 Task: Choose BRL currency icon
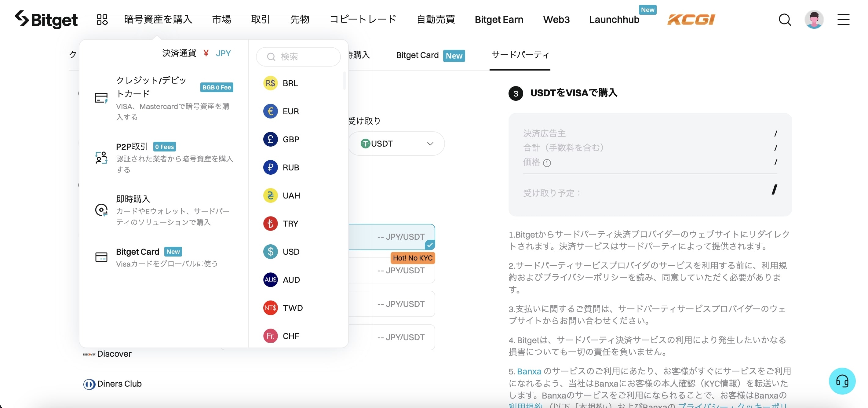coord(270,83)
